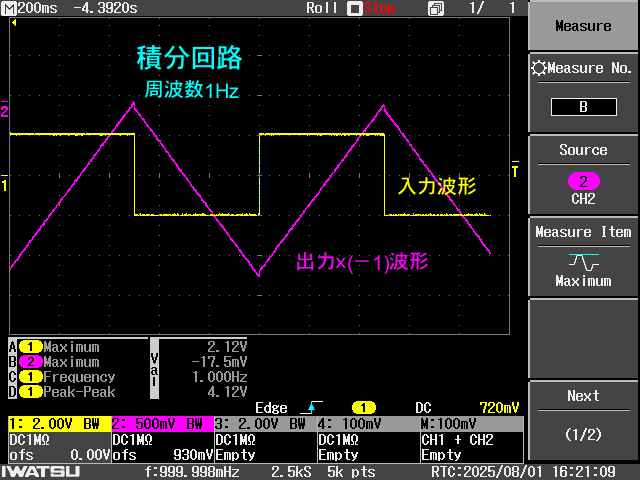Click the CH1 ground level marker

pyautogui.click(x=4, y=185)
